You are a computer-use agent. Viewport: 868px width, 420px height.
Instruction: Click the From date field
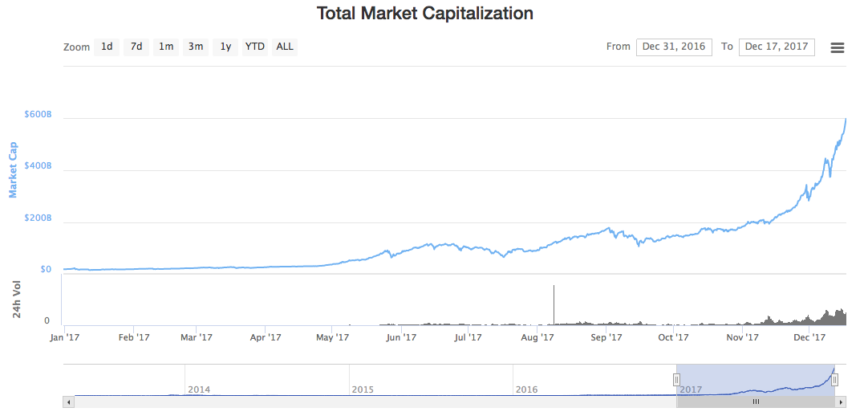tap(674, 47)
